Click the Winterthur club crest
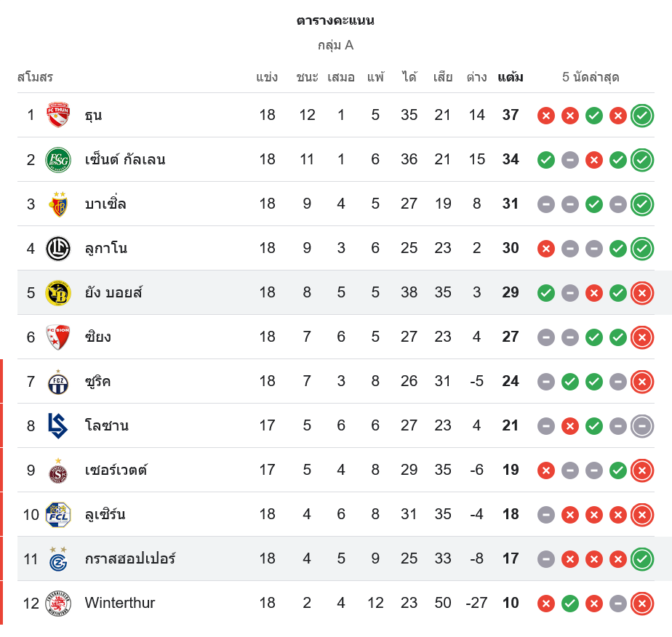672x637 pixels. click(x=58, y=604)
